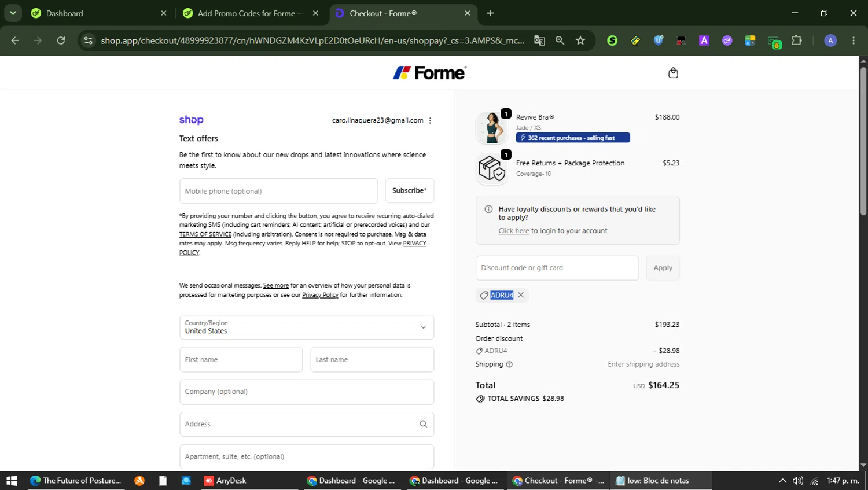Click the purple A extension icon

click(704, 40)
